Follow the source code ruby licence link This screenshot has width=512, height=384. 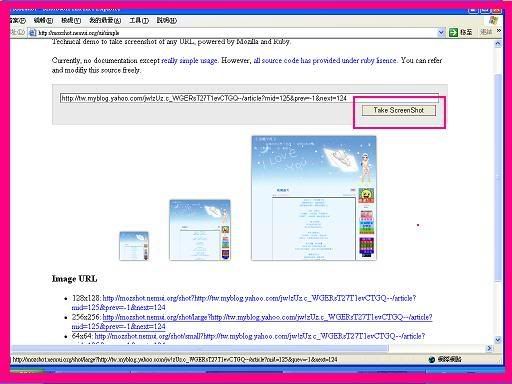(325, 60)
